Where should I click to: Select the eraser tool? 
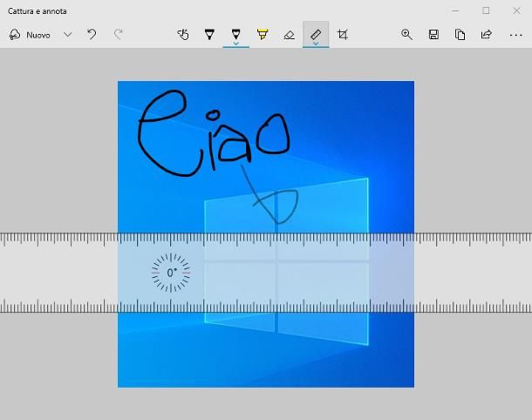coord(289,35)
